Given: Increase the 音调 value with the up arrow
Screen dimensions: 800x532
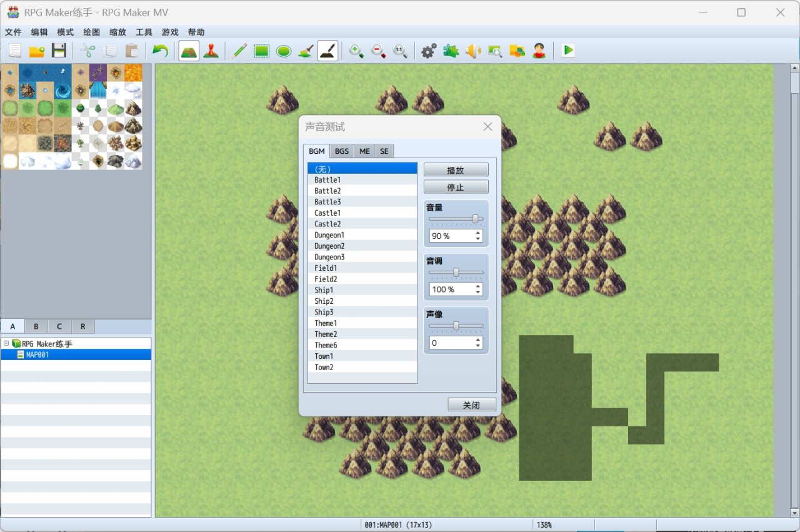Looking at the screenshot, I should [478, 286].
